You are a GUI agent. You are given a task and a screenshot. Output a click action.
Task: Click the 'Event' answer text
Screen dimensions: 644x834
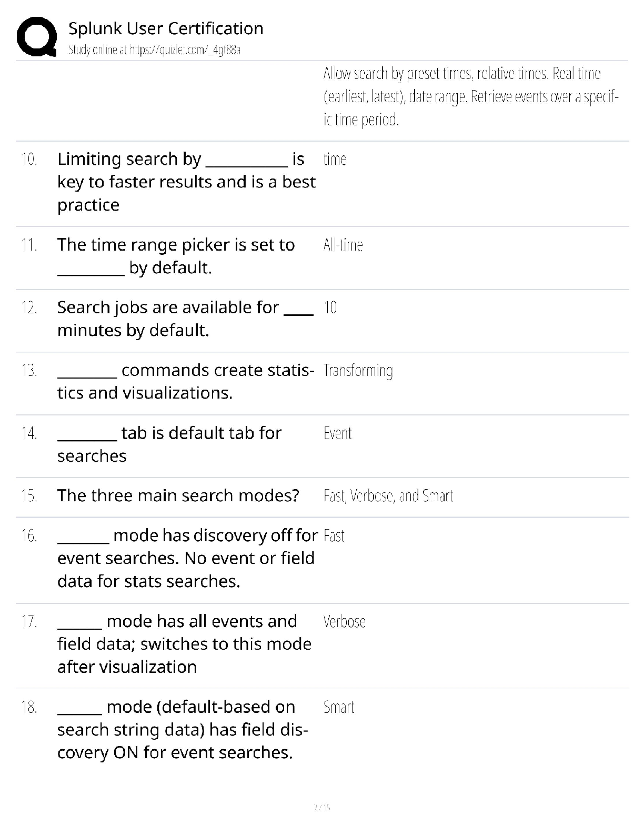(337, 433)
